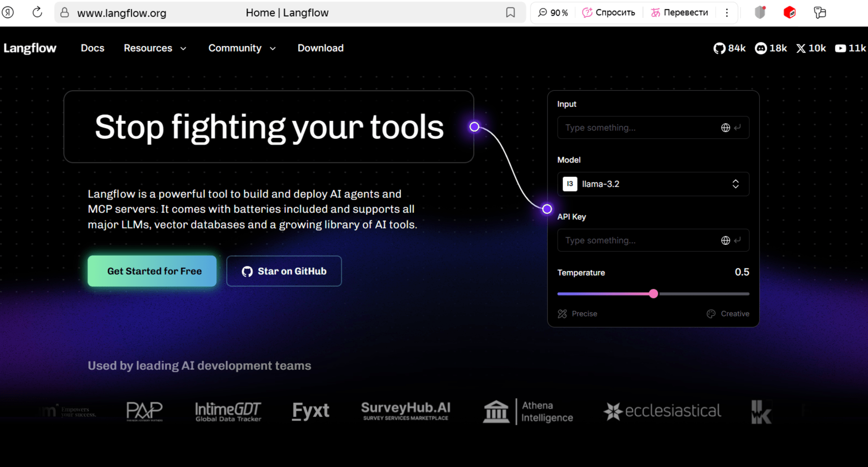Go to the Download page
868x467 pixels.
click(320, 48)
